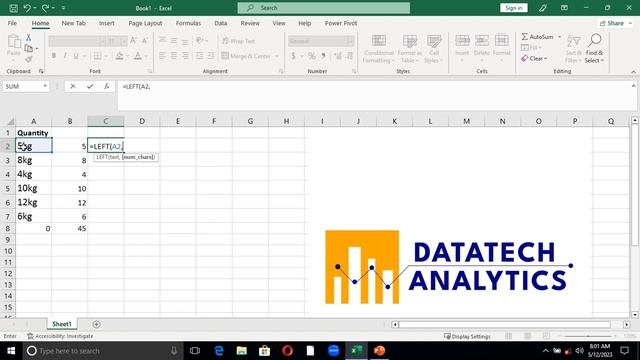This screenshot has height=360, width=640.
Task: Open Windows Start menu
Action: [11, 351]
